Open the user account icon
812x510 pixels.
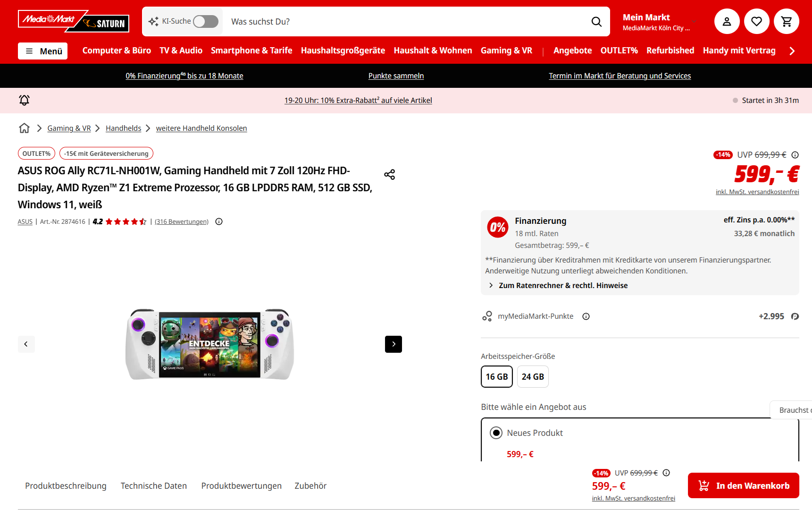727,21
